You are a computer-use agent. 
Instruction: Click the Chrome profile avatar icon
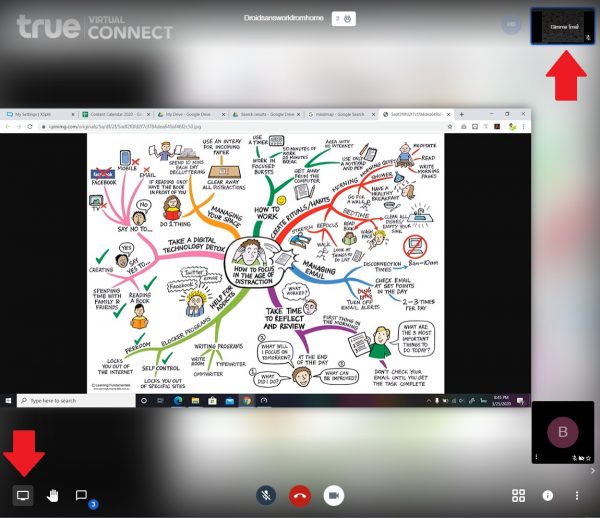512,127
